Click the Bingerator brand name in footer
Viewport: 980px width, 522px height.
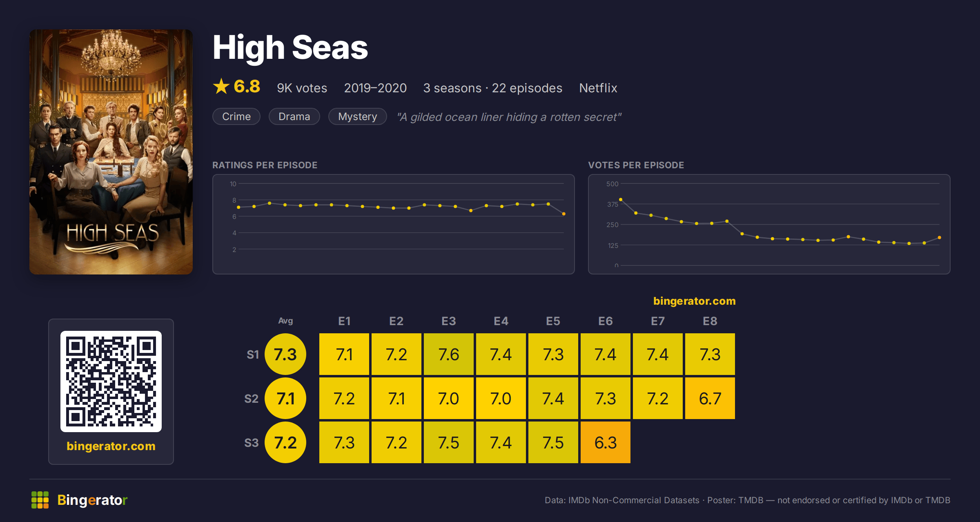(92, 500)
